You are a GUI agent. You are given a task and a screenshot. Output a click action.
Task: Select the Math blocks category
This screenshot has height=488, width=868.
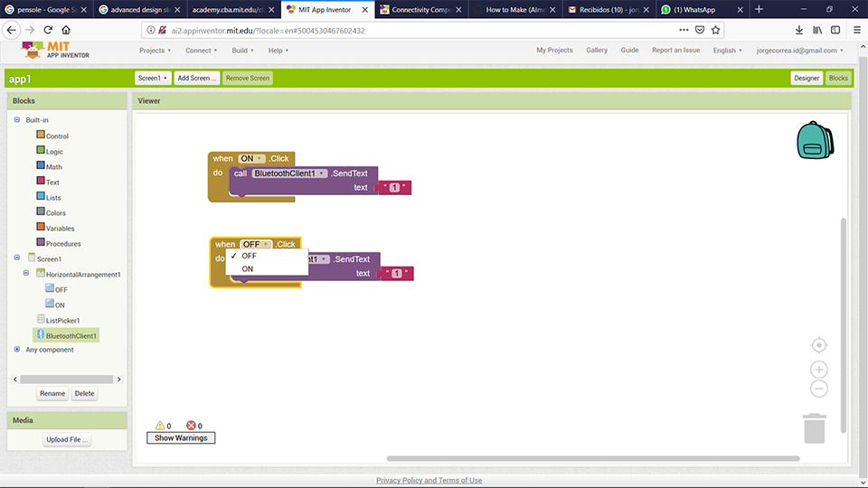(x=49, y=166)
